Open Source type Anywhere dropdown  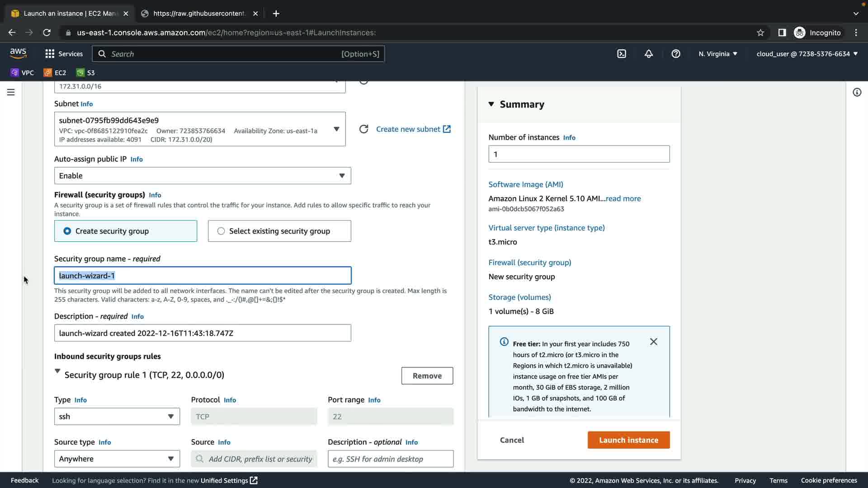117,459
